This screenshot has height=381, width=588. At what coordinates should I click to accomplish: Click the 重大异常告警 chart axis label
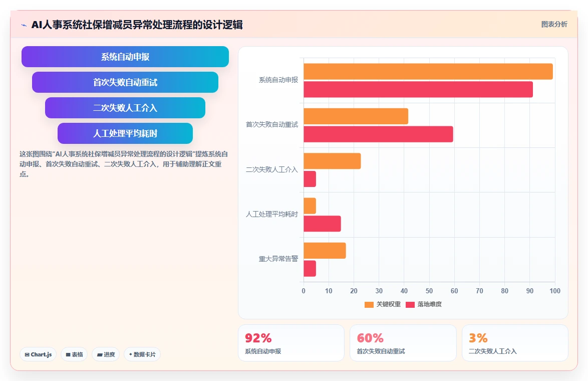point(278,259)
